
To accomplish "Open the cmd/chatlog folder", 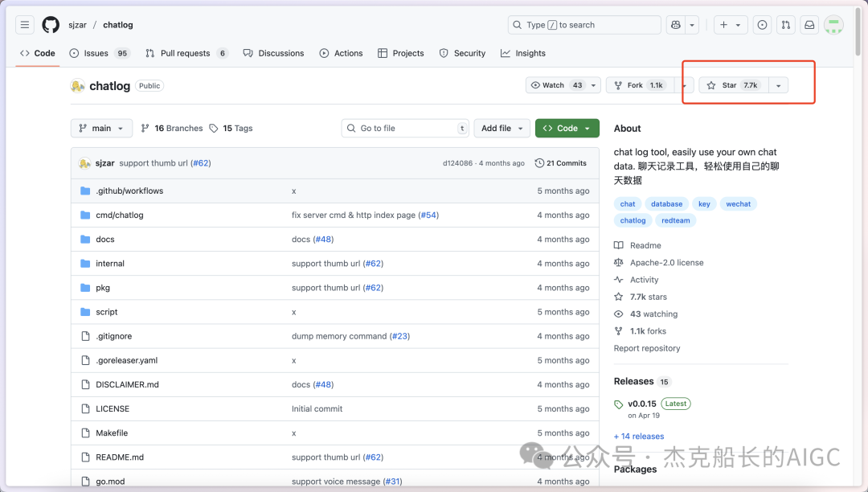I will click(x=120, y=215).
